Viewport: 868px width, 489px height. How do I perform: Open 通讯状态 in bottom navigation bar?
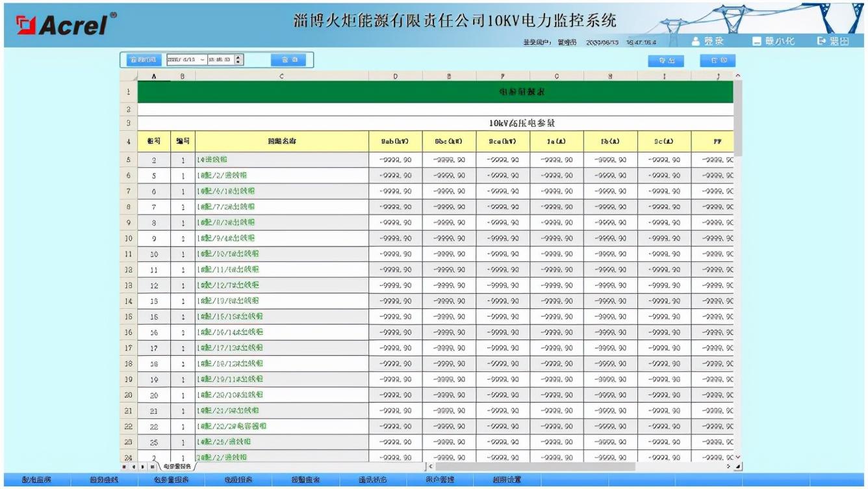pos(372,481)
